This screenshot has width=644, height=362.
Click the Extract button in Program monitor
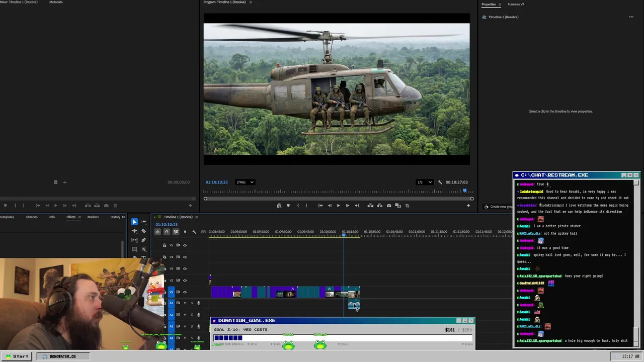click(379, 205)
